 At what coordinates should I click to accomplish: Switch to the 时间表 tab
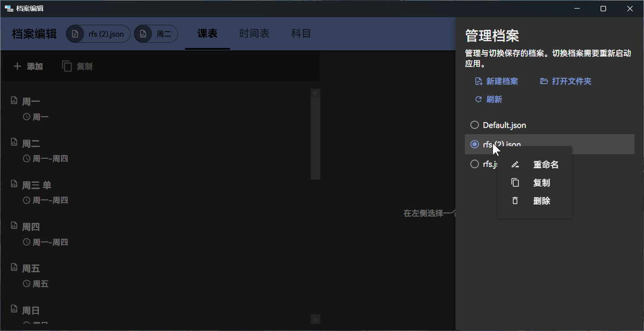254,34
